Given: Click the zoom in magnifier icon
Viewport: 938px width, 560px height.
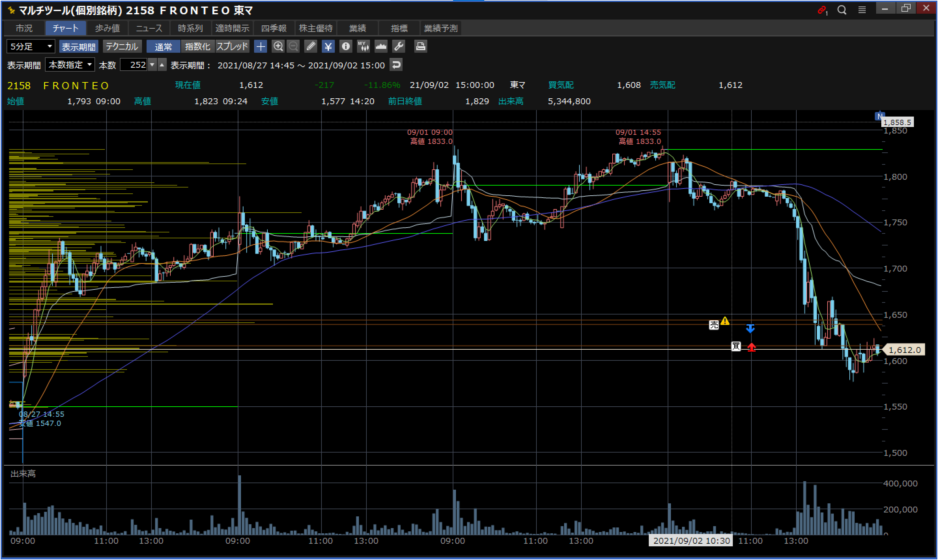Looking at the screenshot, I should [278, 47].
